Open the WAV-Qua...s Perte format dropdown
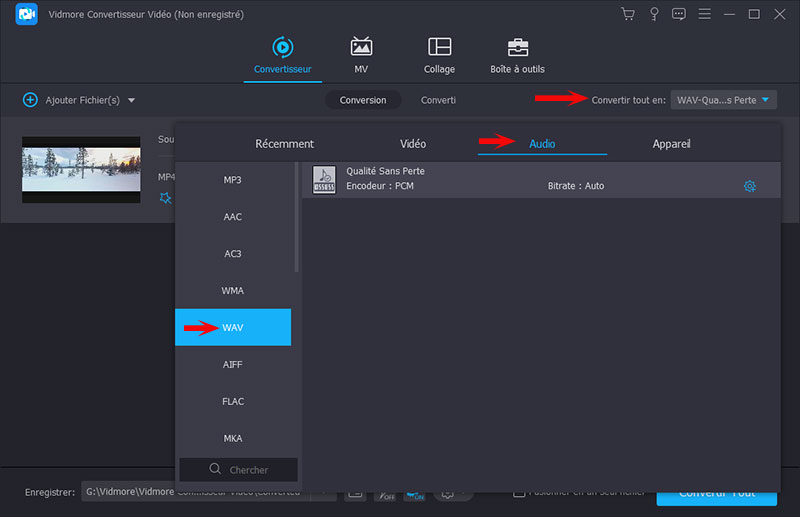The width and height of the screenshot is (800, 517). pyautogui.click(x=723, y=100)
